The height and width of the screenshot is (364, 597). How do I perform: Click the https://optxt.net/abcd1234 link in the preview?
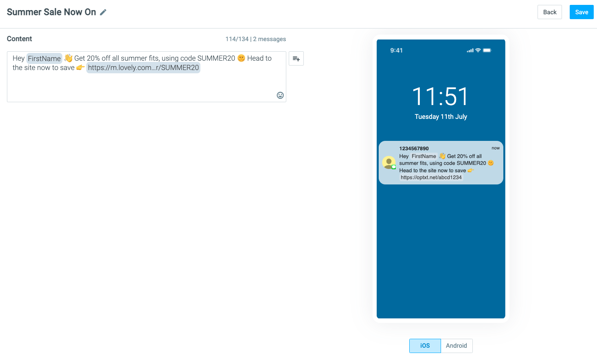point(431,178)
